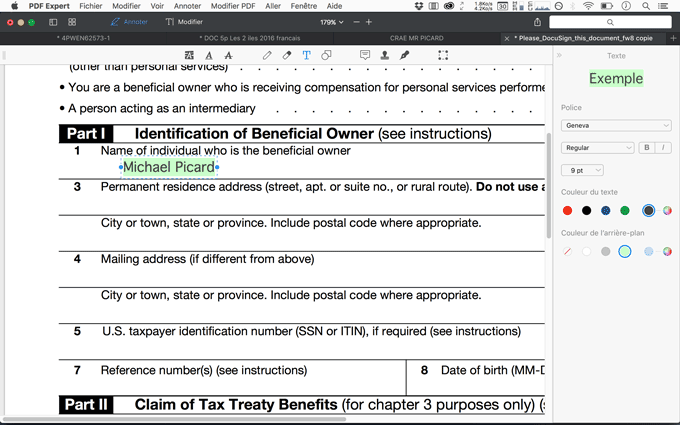Collapse the Texte side panel
The width and height of the screenshot is (680, 425).
[559, 55]
